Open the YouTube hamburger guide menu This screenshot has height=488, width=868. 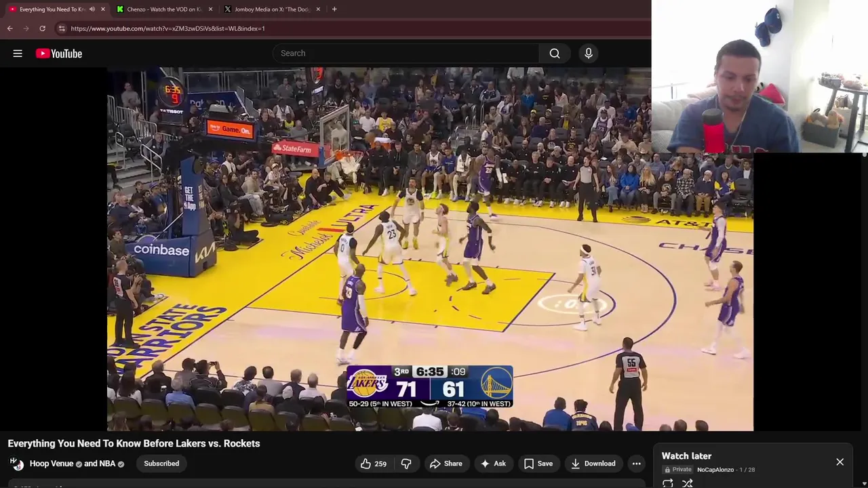[18, 54]
